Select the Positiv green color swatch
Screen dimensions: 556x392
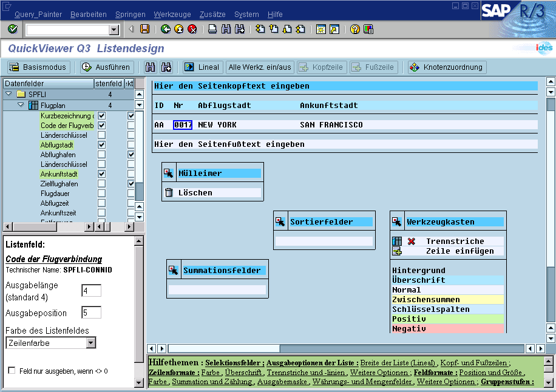click(447, 319)
